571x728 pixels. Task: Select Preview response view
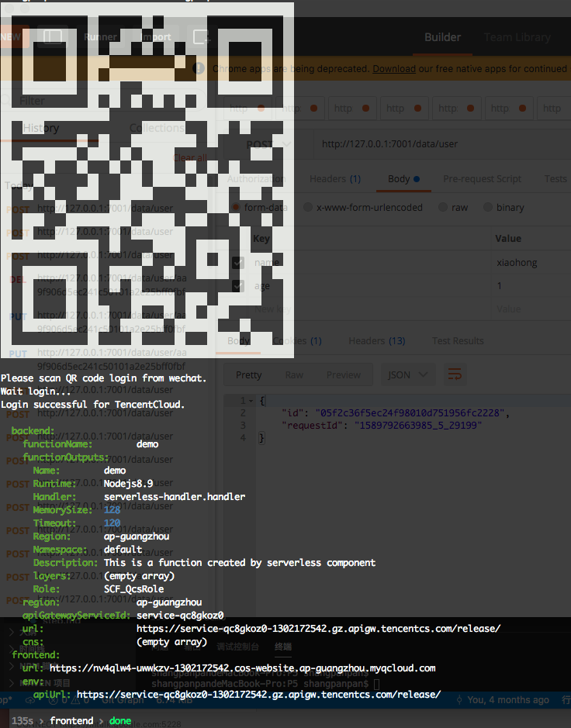point(344,374)
